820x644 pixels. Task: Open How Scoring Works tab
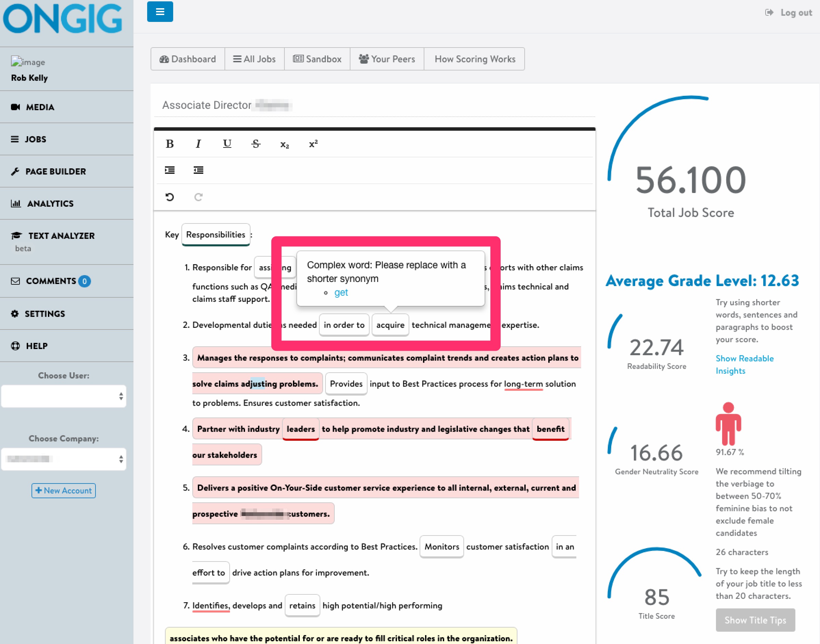tap(475, 59)
